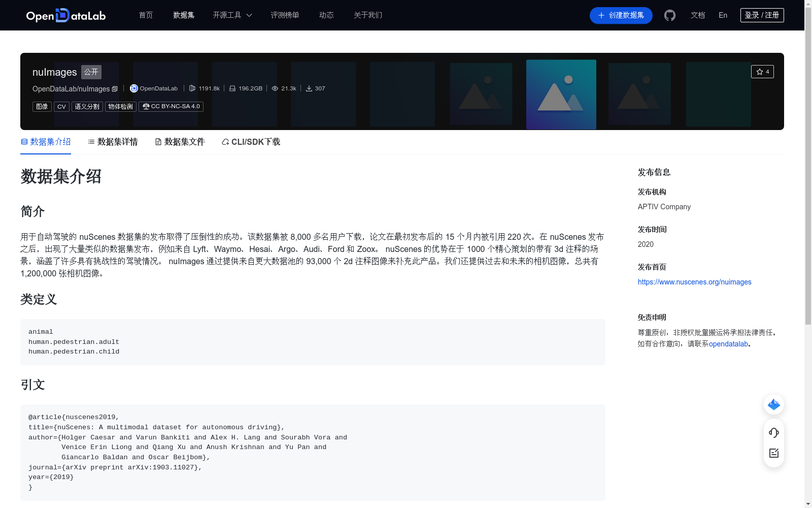Screen dimensions: 812x508
Task: Switch to the 数据集详情 tab
Action: pyautogui.click(x=113, y=142)
